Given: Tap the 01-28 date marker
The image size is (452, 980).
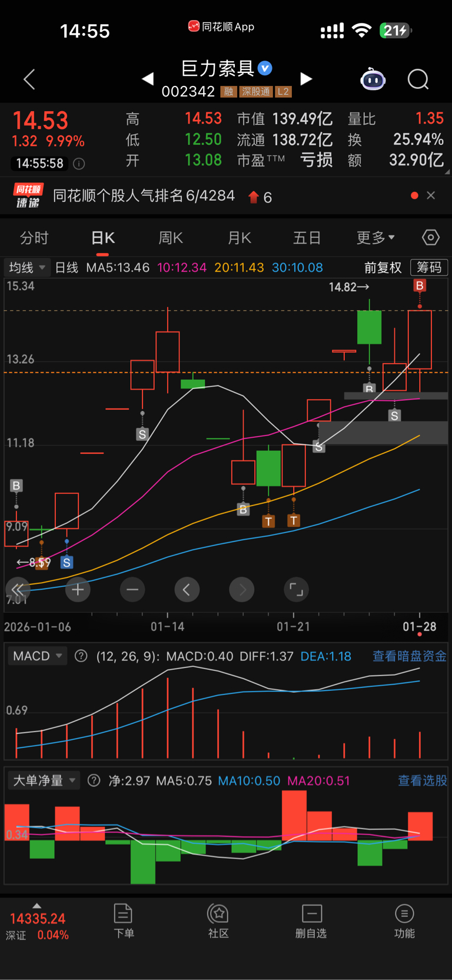Looking at the screenshot, I should tap(419, 627).
